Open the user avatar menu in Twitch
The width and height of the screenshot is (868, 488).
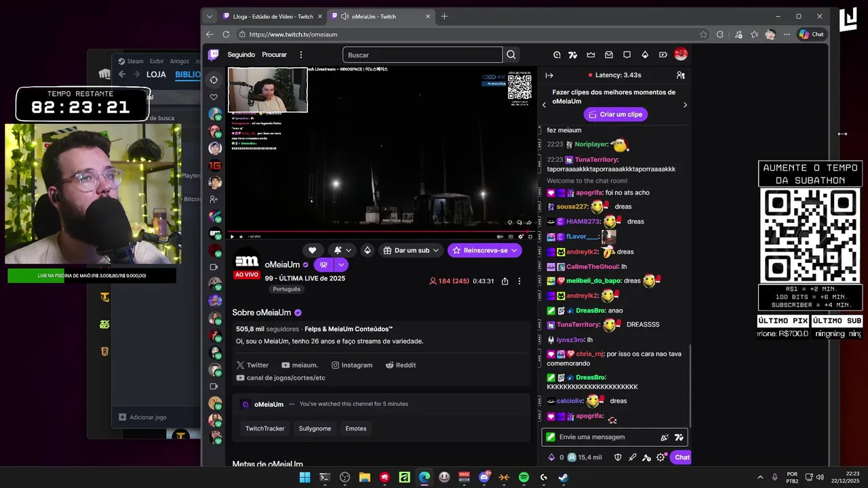[x=681, y=54]
